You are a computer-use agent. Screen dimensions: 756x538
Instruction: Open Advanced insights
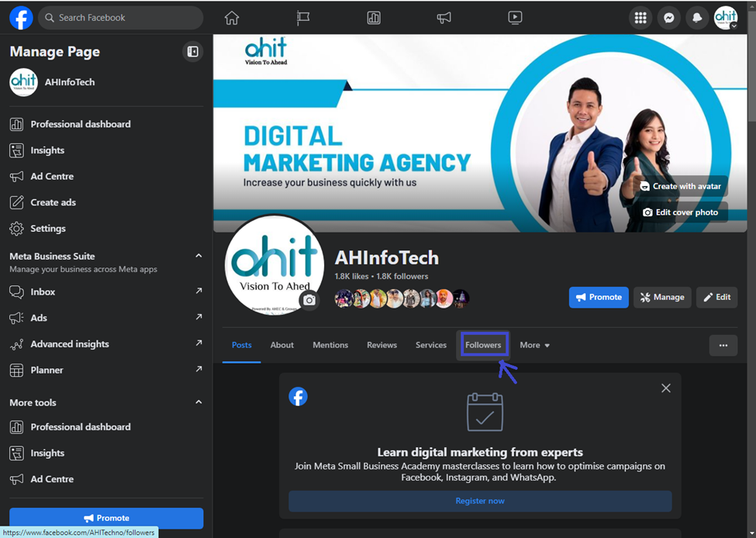tap(106, 343)
